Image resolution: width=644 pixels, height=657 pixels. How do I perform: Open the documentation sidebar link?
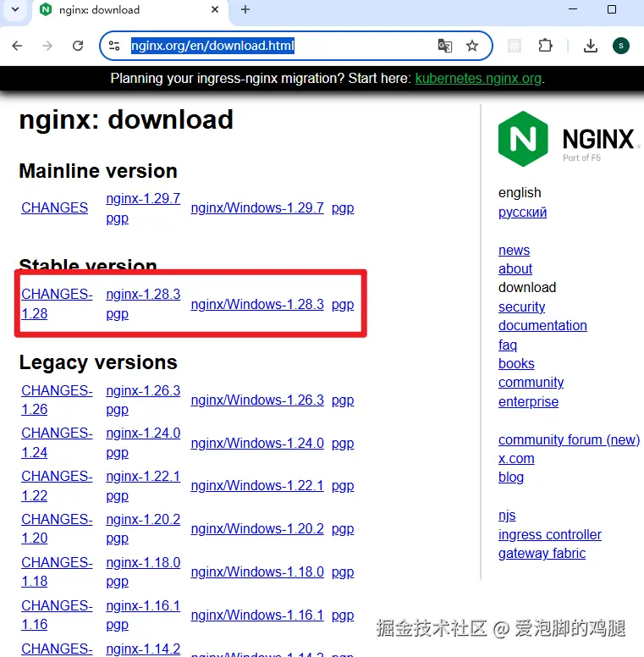click(542, 326)
